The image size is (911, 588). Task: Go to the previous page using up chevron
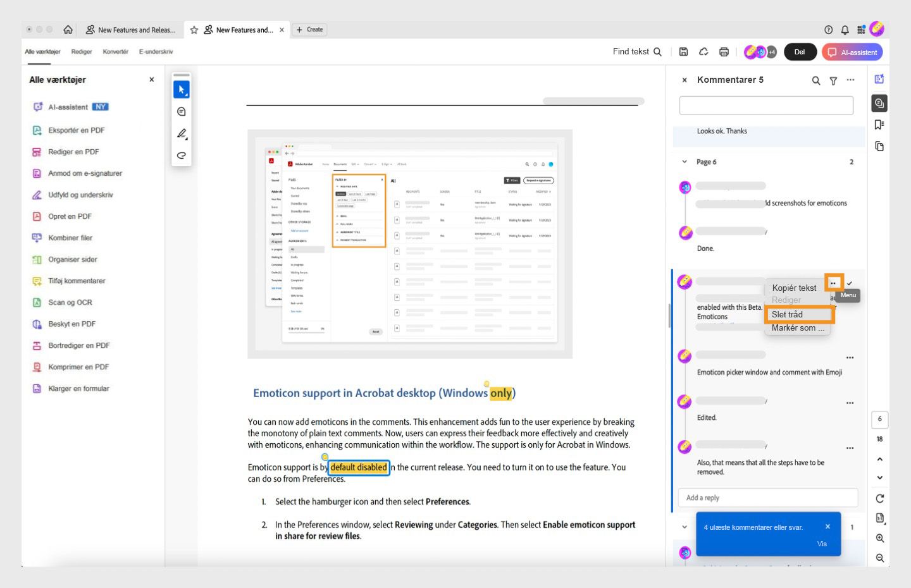(x=880, y=459)
